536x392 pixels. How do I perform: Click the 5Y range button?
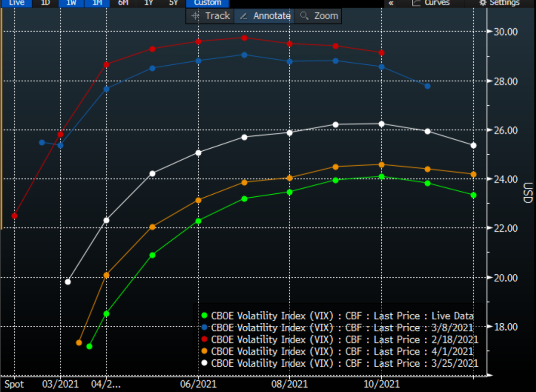pos(174,3)
